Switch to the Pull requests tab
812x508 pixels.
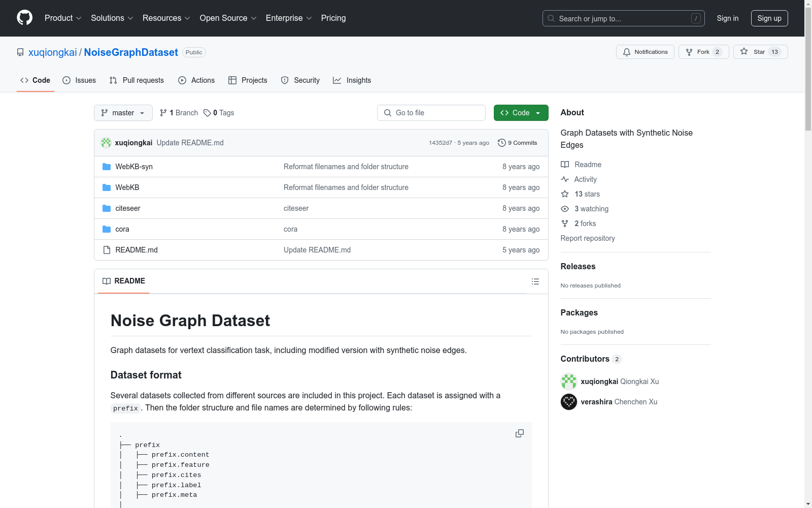pos(137,80)
